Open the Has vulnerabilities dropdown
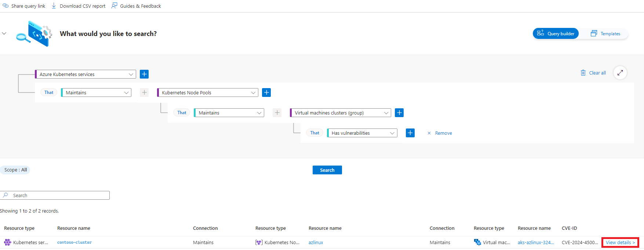Image resolution: width=644 pixels, height=250 pixels. pyautogui.click(x=362, y=133)
